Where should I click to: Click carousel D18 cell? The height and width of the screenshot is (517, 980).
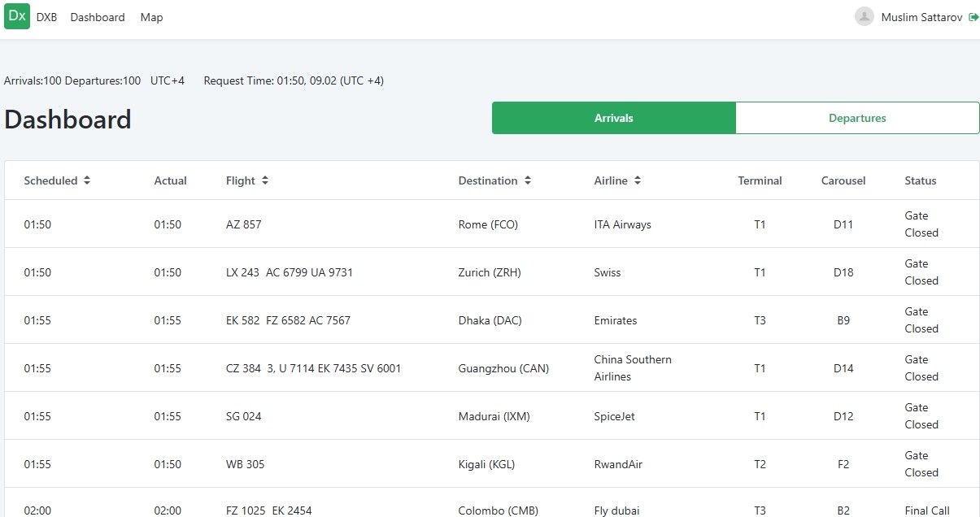click(843, 272)
